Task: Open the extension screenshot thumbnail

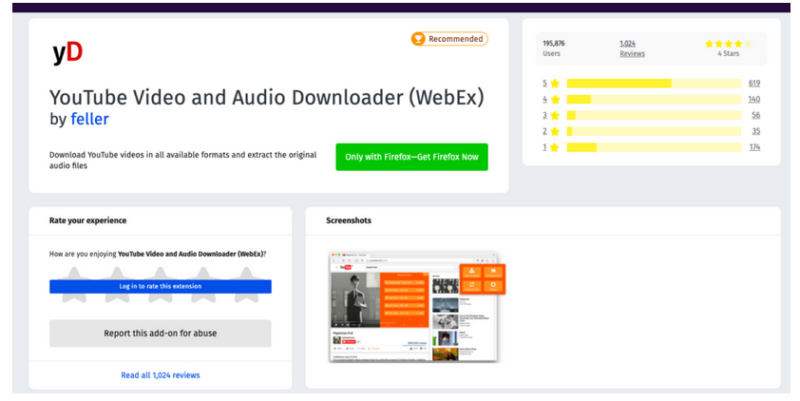Action: (x=417, y=307)
